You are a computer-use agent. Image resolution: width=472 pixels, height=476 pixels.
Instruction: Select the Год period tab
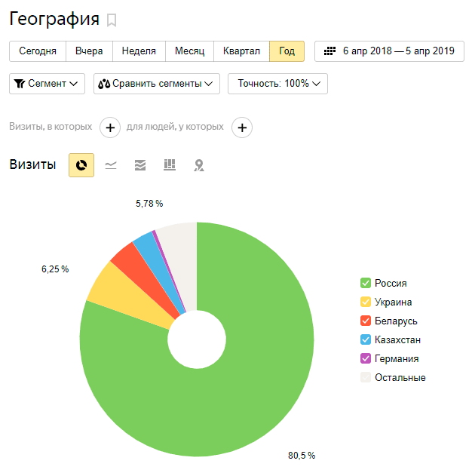pyautogui.click(x=287, y=51)
